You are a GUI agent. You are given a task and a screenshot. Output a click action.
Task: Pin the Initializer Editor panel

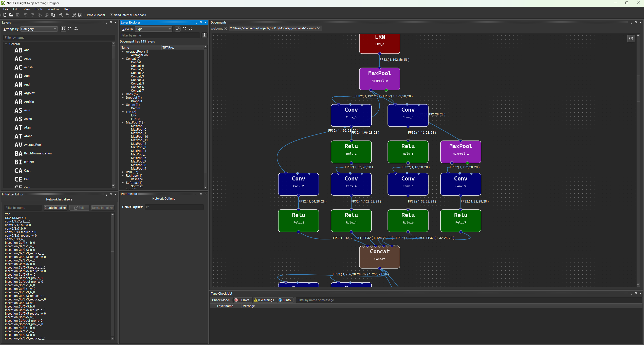coord(111,194)
